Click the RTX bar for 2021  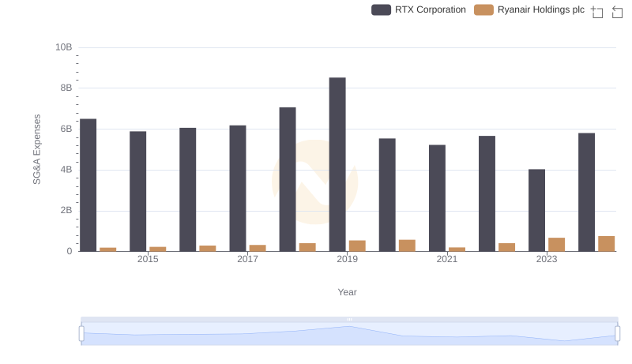point(438,198)
